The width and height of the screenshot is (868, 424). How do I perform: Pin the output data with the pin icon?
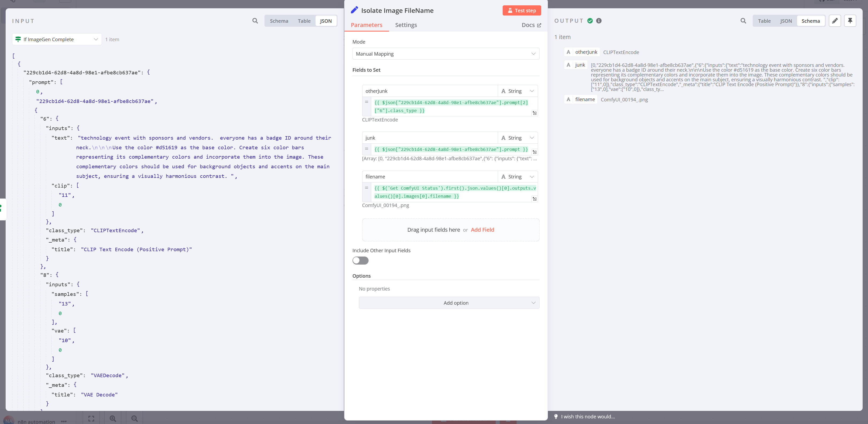(850, 21)
